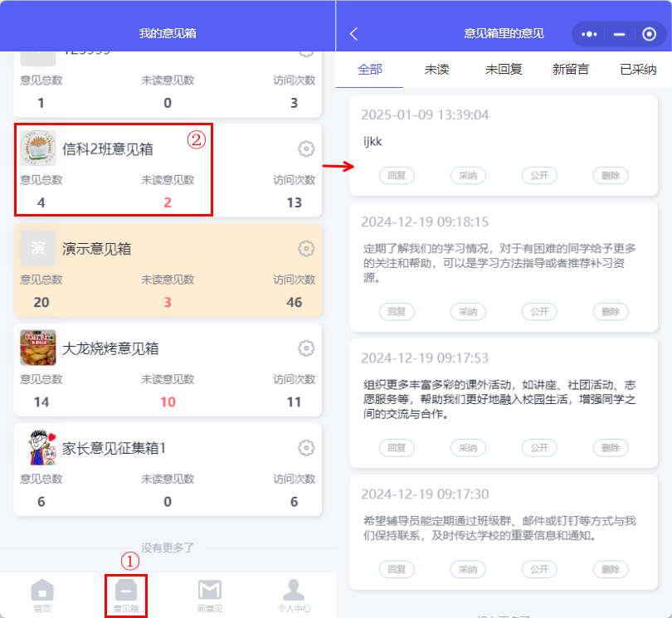This screenshot has height=618, width=672.
Task: Open 新意见 envelope icon
Action: point(210,591)
